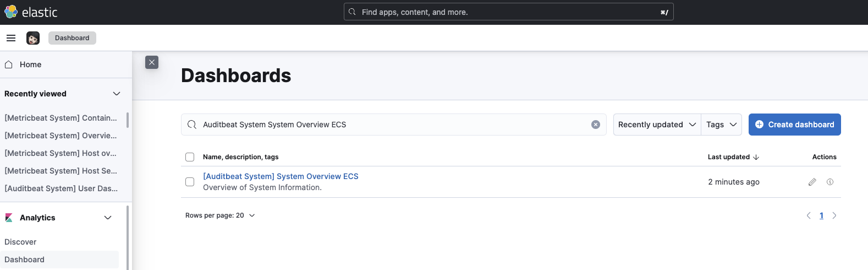Click the Home icon in sidebar
Viewport: 868px width, 270px height.
point(9,64)
